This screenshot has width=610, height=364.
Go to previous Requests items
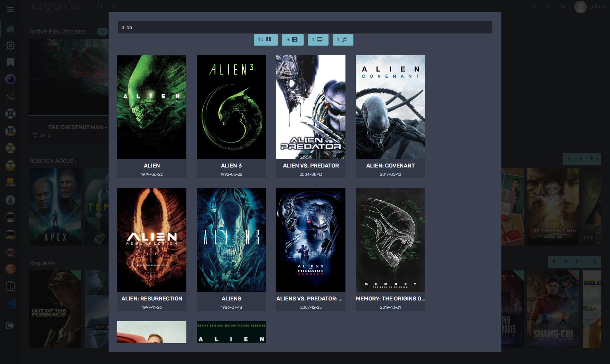pyautogui.click(x=554, y=261)
